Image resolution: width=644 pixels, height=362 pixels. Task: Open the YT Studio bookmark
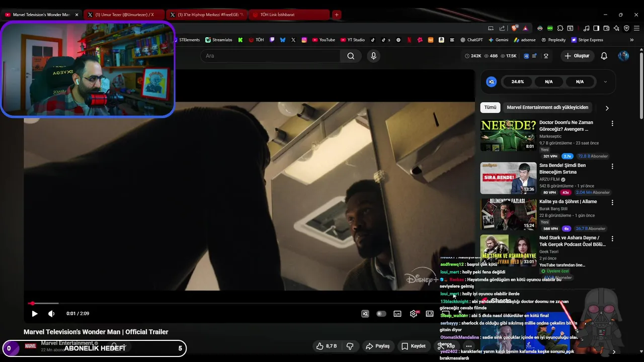tap(353, 40)
